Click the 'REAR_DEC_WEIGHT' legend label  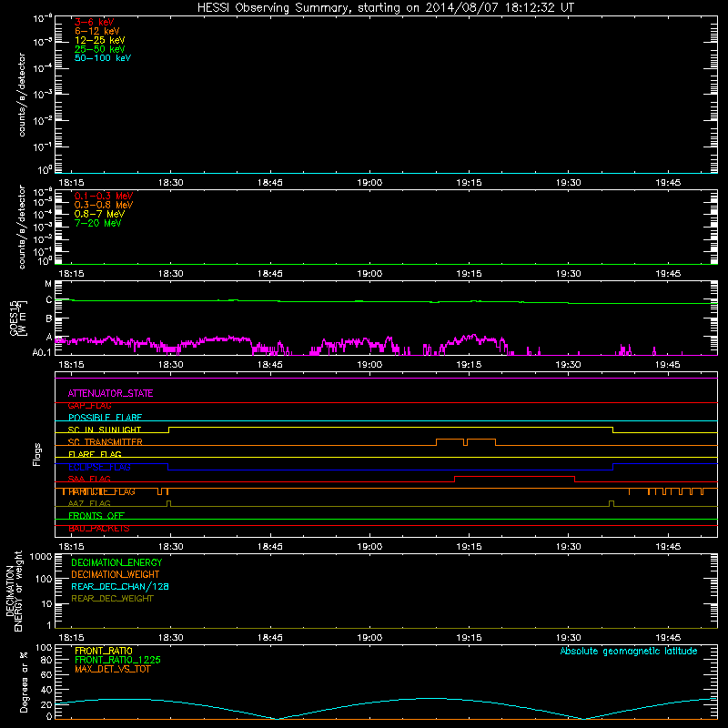[112, 599]
